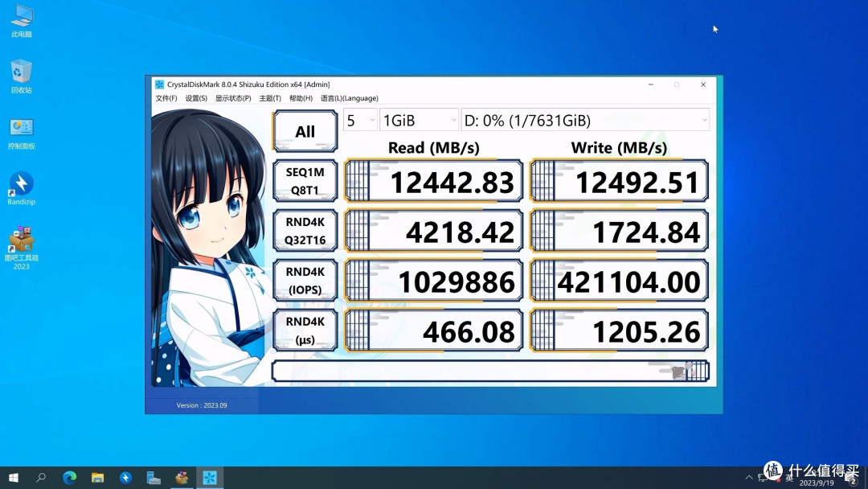Viewport: 868px width, 489px height.
Task: Start the RND4K Q32T16 test
Action: (x=305, y=230)
